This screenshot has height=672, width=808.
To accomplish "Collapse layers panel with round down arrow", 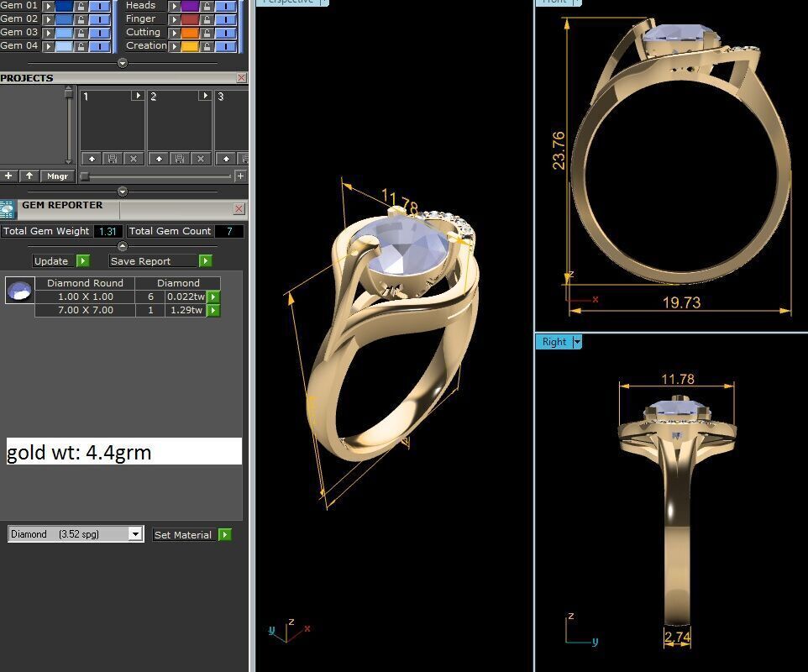I will click(x=122, y=63).
